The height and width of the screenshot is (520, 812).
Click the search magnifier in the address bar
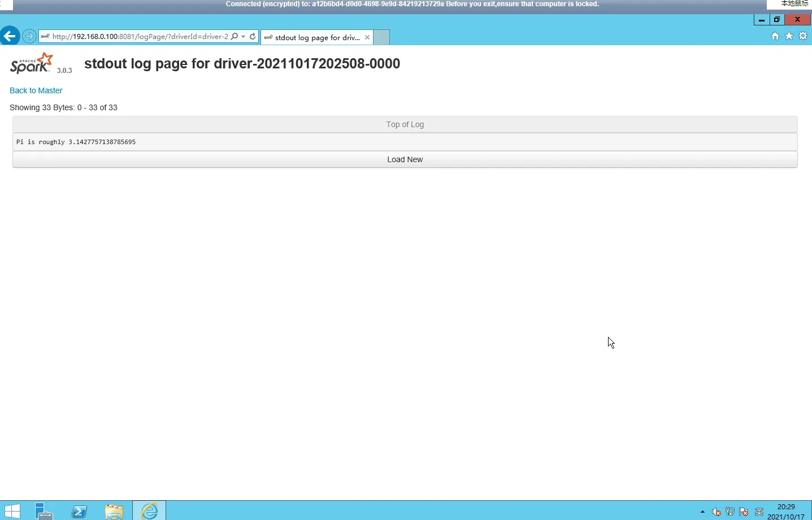pos(235,37)
